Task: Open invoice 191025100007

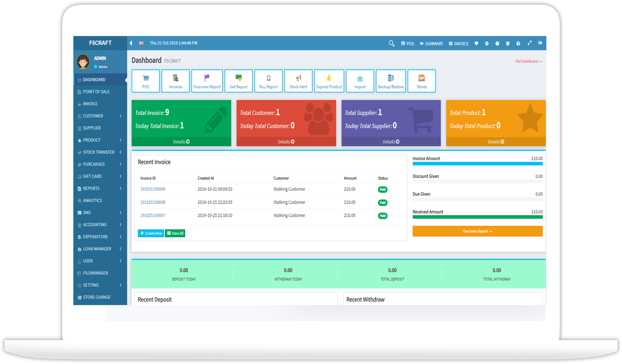Action: 153,216
